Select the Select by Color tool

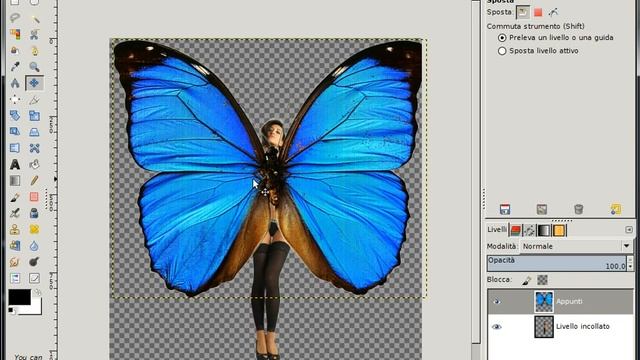tap(15, 34)
